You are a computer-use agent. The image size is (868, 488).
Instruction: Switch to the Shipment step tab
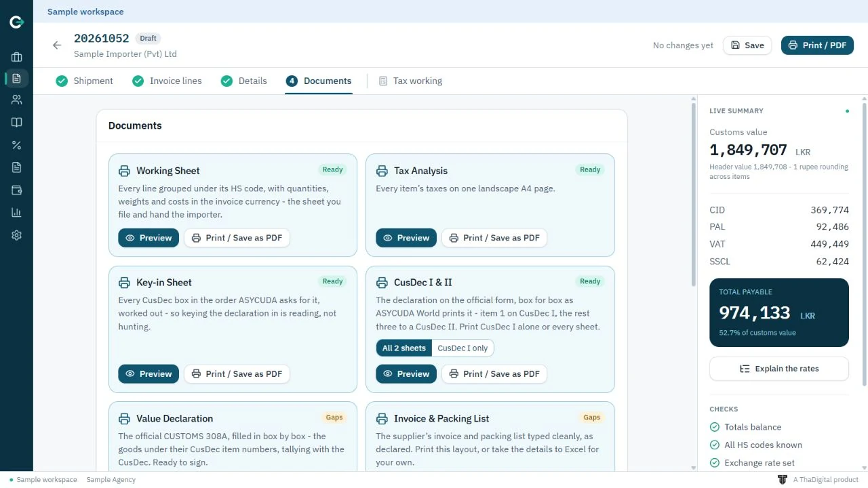point(85,81)
